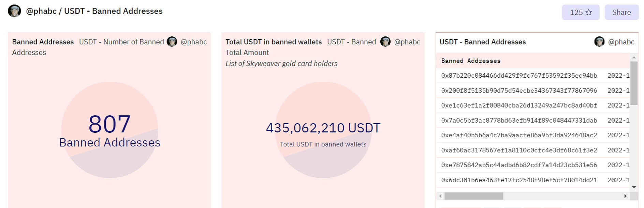Open the Share dialog
The image size is (644, 208).
coord(621,12)
